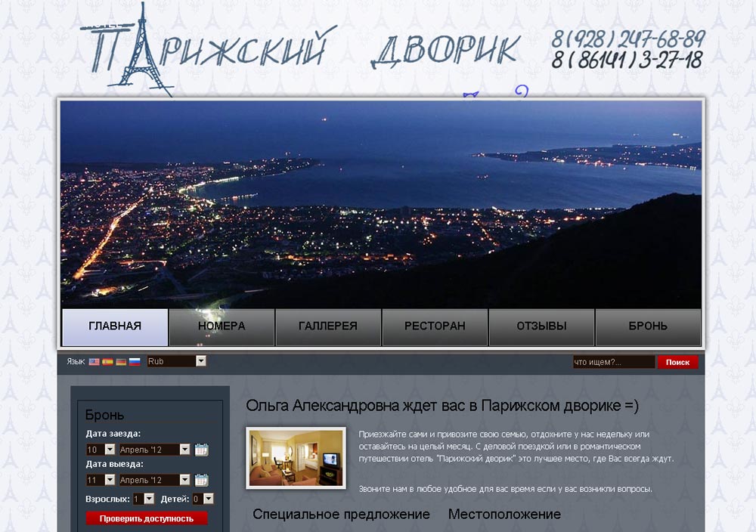Screen dimensions: 756x532
Task: Click the Специальное предложение heading
Action: click(341, 514)
